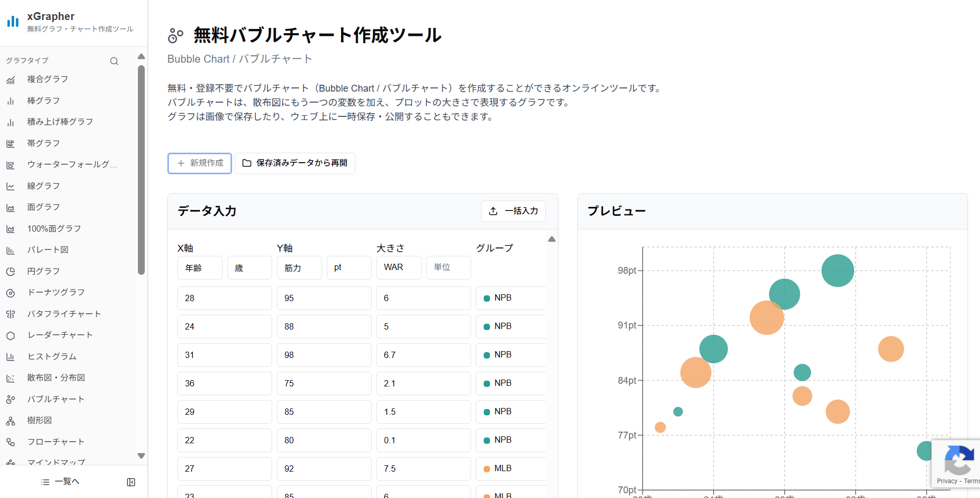Viewport: 980px width, 498px height.
Task: Select バブルチャート from the sidebar menu
Action: pyautogui.click(x=11, y=399)
